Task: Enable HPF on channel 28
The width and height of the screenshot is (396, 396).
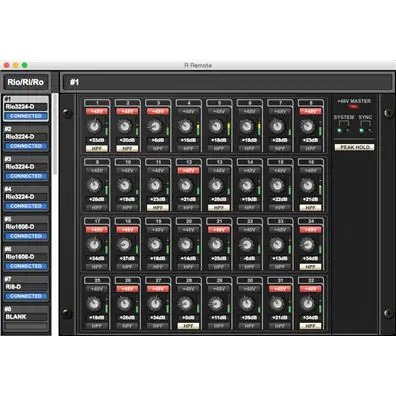Action: (x=188, y=326)
